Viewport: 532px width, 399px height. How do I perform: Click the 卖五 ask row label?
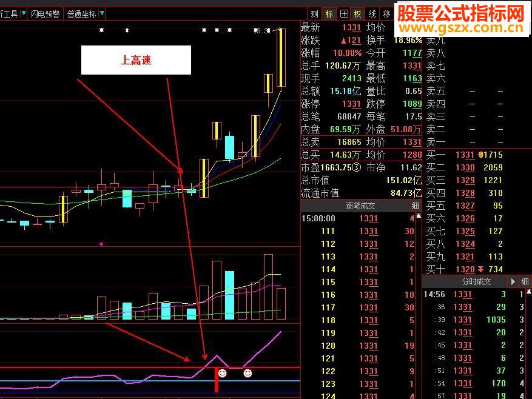436,92
